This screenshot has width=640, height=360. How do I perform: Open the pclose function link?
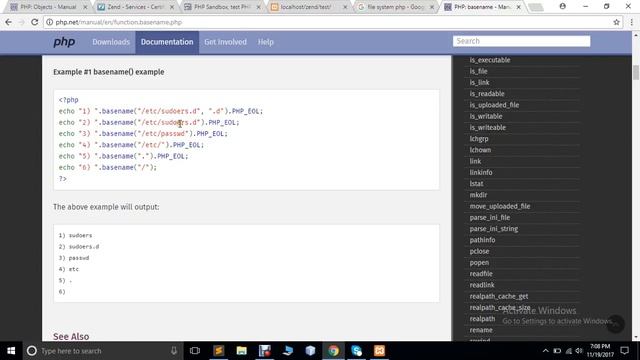click(479, 251)
